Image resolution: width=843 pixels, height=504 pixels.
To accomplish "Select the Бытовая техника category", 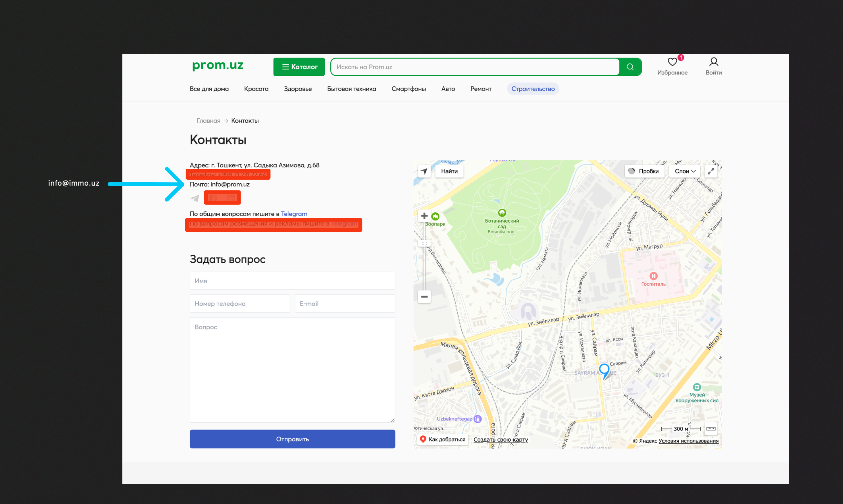I will click(x=351, y=89).
